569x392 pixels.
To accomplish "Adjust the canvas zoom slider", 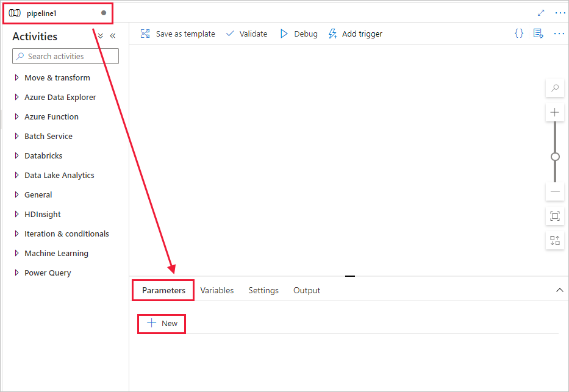I will coord(554,156).
